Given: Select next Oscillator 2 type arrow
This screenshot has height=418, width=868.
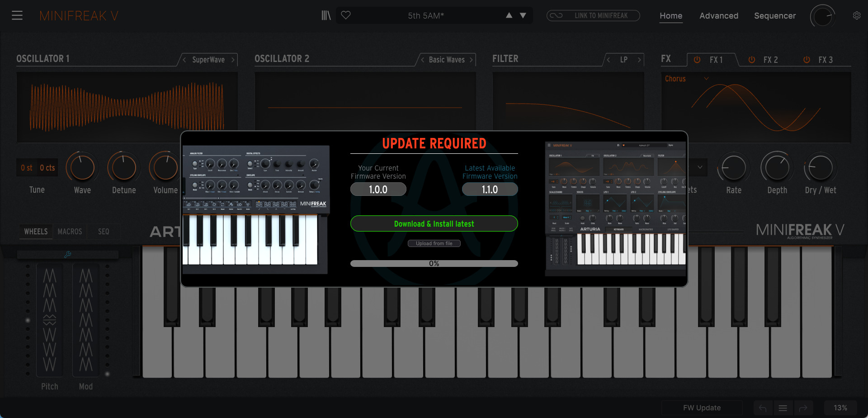Looking at the screenshot, I should (471, 60).
